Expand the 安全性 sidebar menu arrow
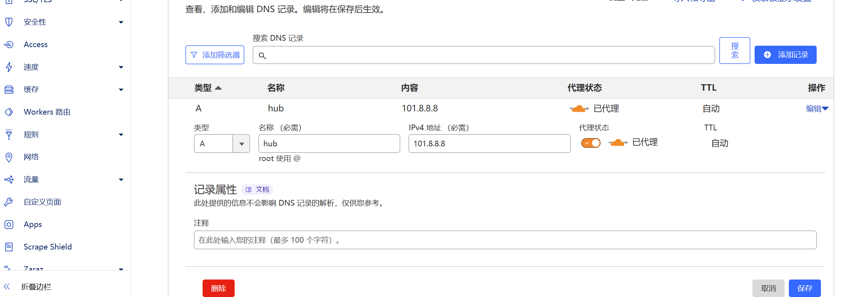The width and height of the screenshot is (868, 297). pos(121,22)
